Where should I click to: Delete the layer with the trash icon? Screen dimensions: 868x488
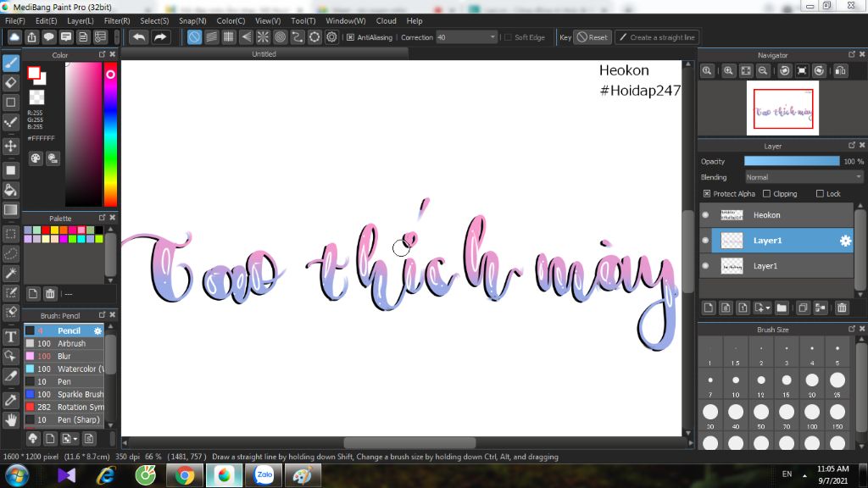coord(842,308)
